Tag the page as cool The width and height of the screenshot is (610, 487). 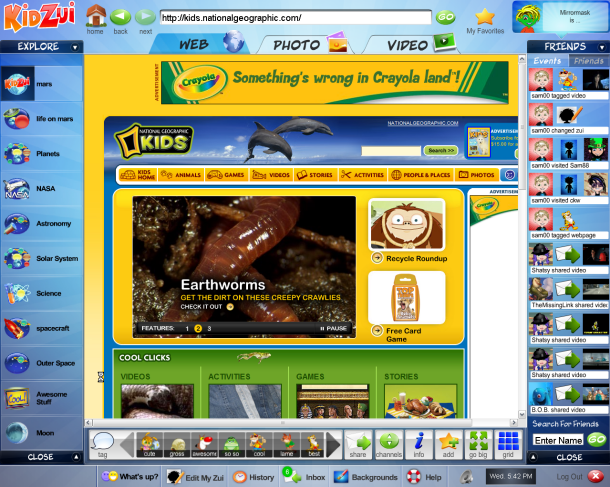pyautogui.click(x=259, y=445)
